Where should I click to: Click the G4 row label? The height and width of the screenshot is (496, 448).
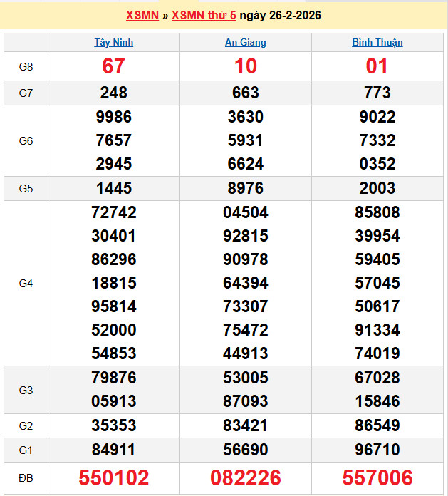click(26, 283)
